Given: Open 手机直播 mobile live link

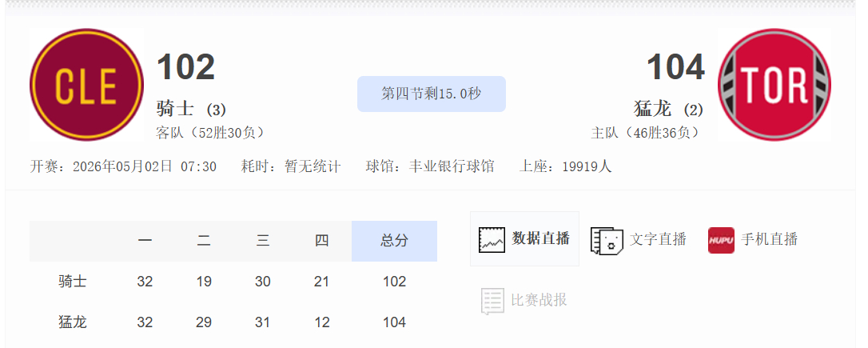Looking at the screenshot, I should [x=769, y=239].
